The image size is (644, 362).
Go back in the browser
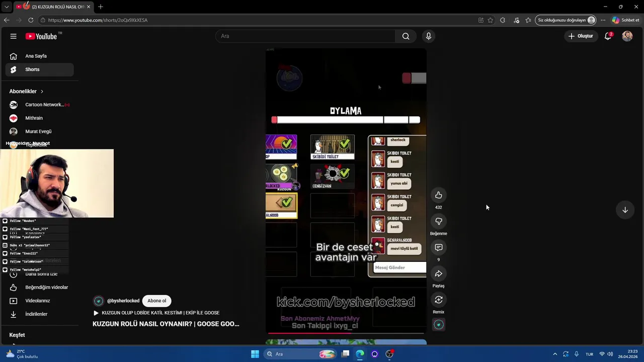click(x=7, y=20)
